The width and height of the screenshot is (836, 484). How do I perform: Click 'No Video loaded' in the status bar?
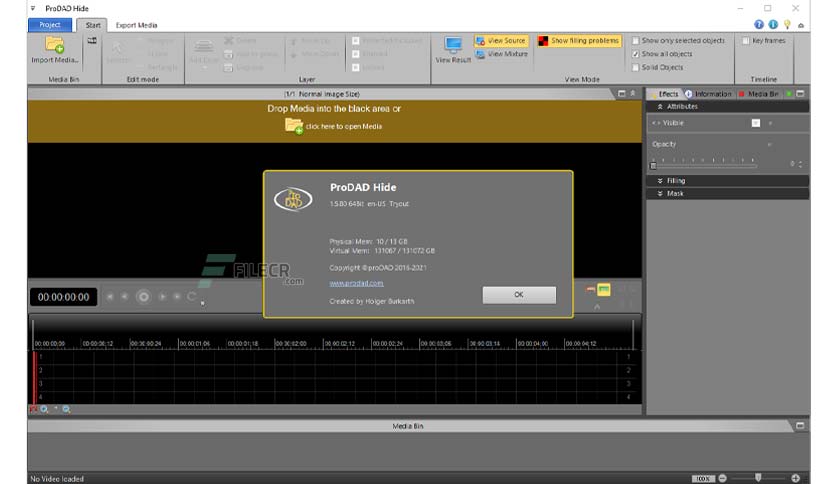click(x=57, y=479)
